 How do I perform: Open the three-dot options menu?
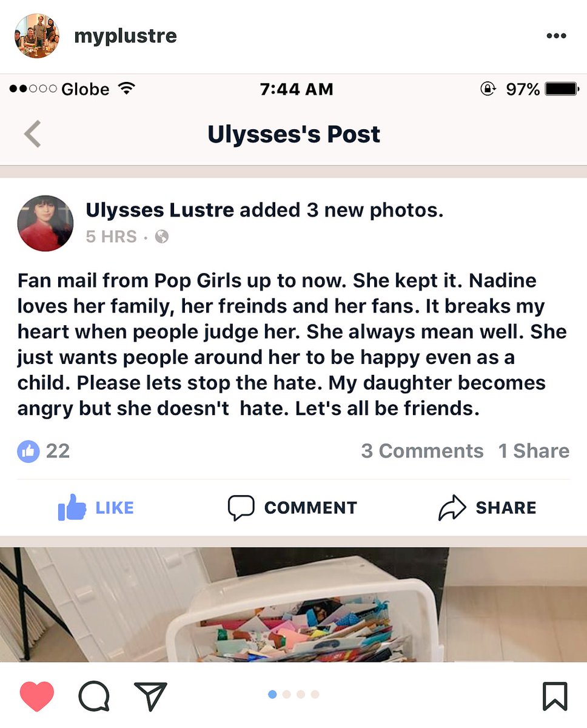point(556,36)
